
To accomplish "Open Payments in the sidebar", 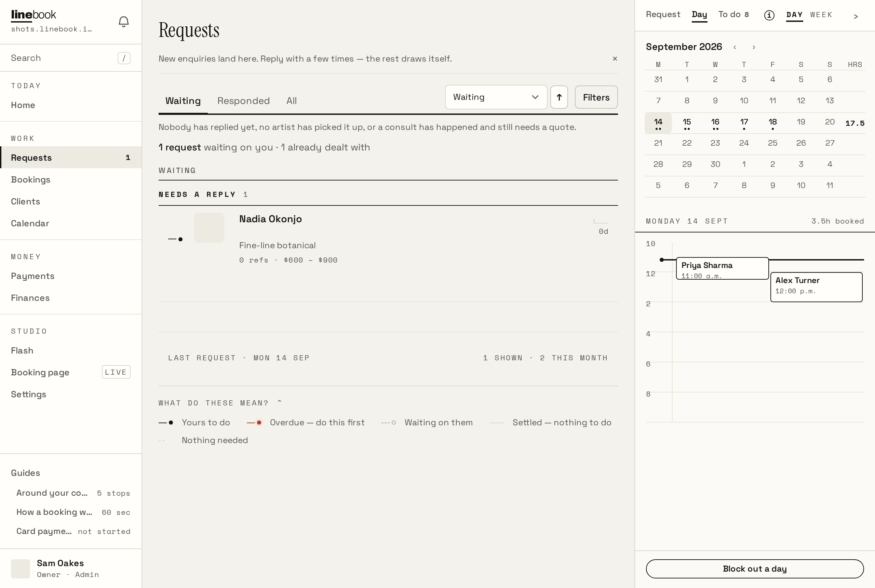I will click(x=71, y=276).
